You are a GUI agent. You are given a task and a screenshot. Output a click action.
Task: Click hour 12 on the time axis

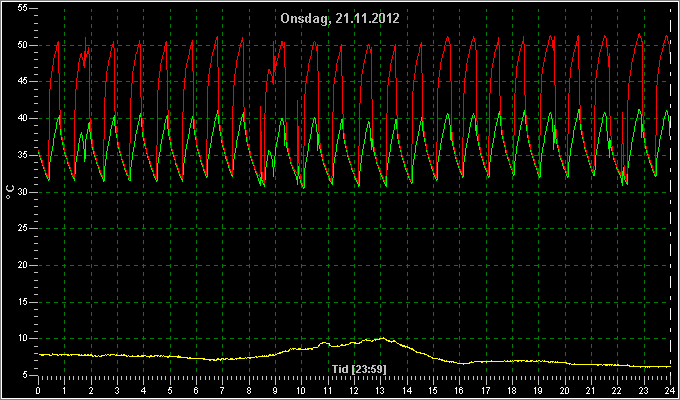click(x=354, y=390)
